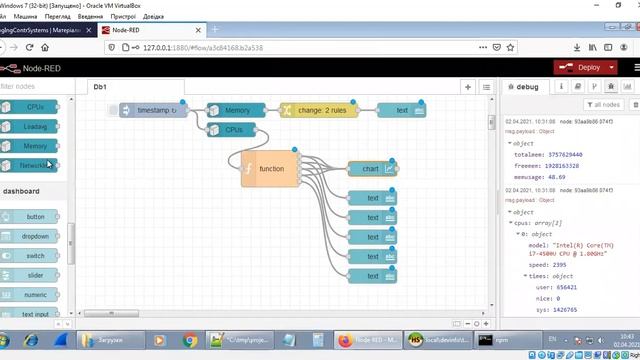Click the NetworkIntf palette node
The image size is (640, 360).
pyautogui.click(x=29, y=165)
